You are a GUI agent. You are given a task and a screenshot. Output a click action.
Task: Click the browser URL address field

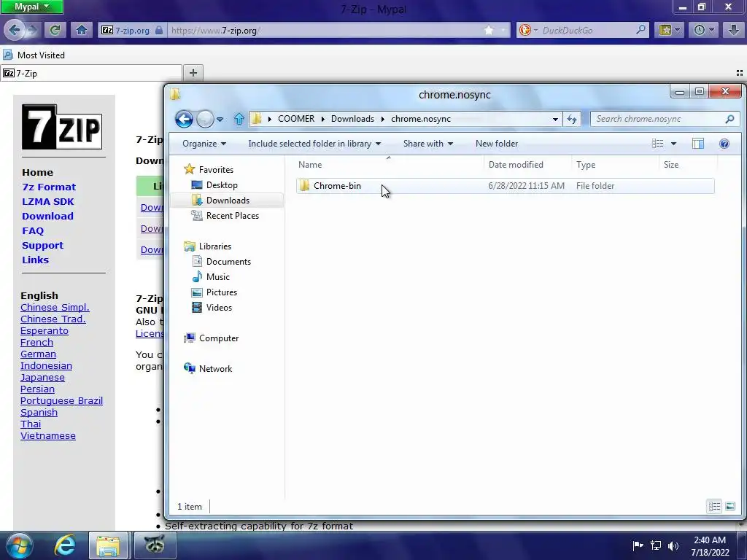click(324, 30)
